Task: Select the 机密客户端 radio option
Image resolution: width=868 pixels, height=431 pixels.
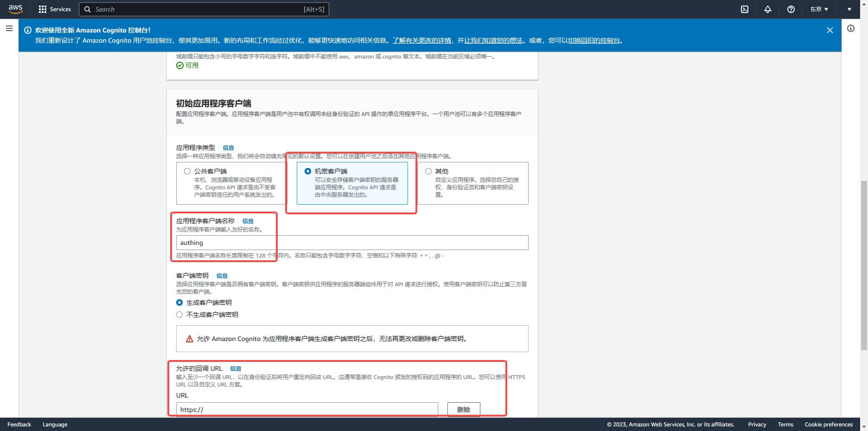Action: point(308,171)
